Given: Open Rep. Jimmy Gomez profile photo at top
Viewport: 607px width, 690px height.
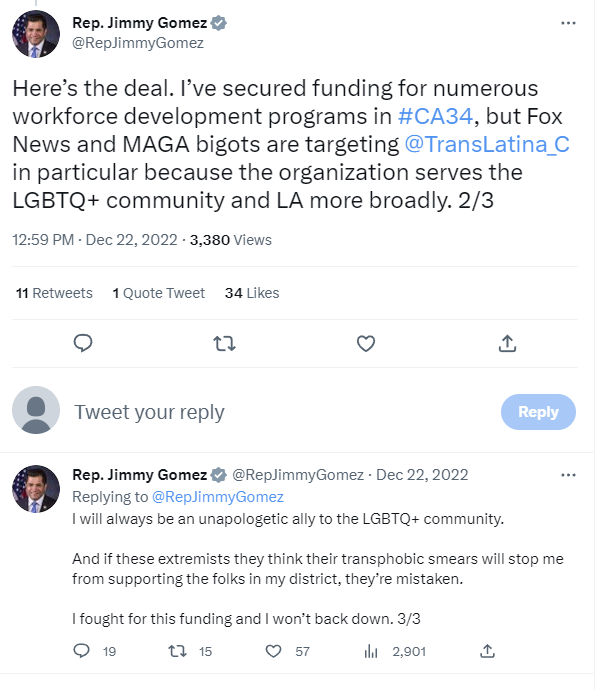Looking at the screenshot, I should [x=36, y=33].
